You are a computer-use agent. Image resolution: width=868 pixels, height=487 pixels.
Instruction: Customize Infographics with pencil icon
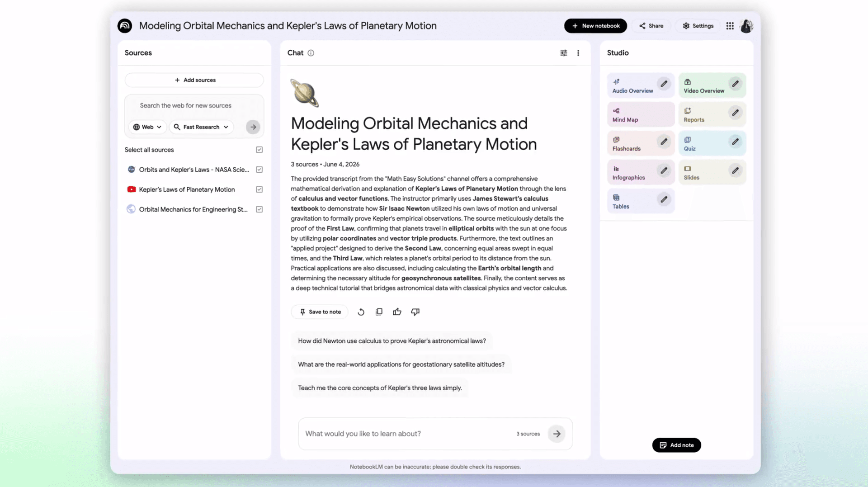point(664,170)
